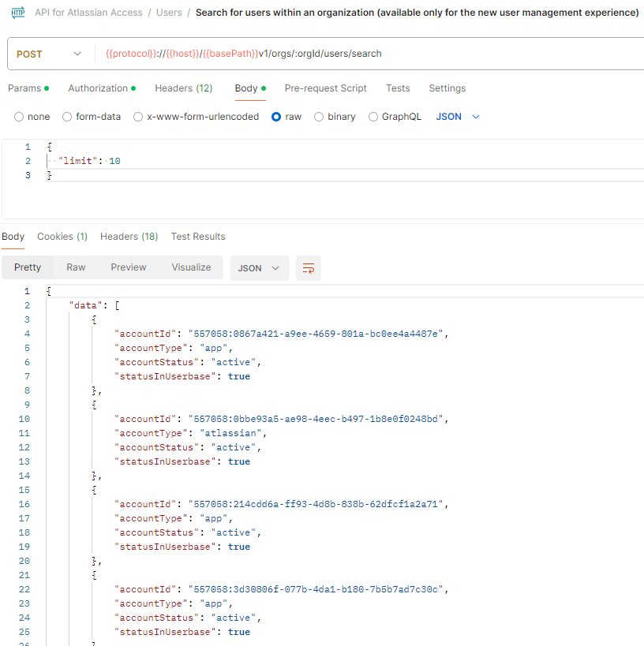Click the true value on line 13
Viewport: 644px width, 646px height.
tap(239, 462)
